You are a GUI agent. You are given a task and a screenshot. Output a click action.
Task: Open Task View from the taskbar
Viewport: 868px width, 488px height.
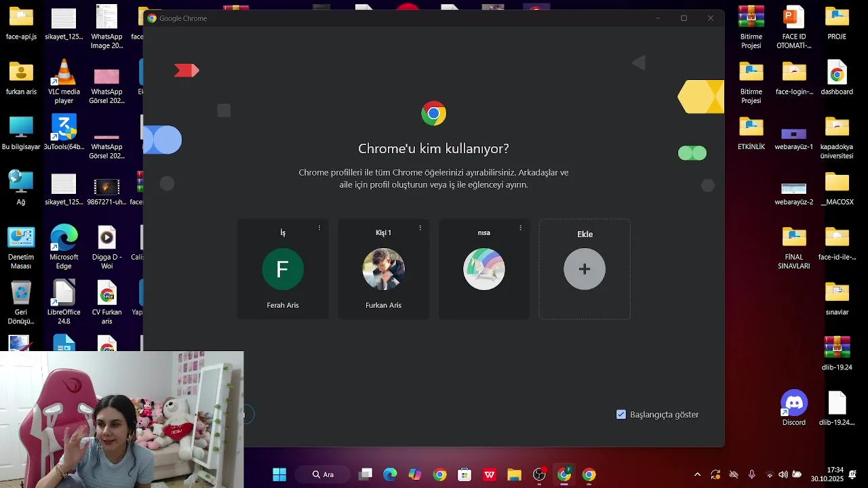[366, 474]
